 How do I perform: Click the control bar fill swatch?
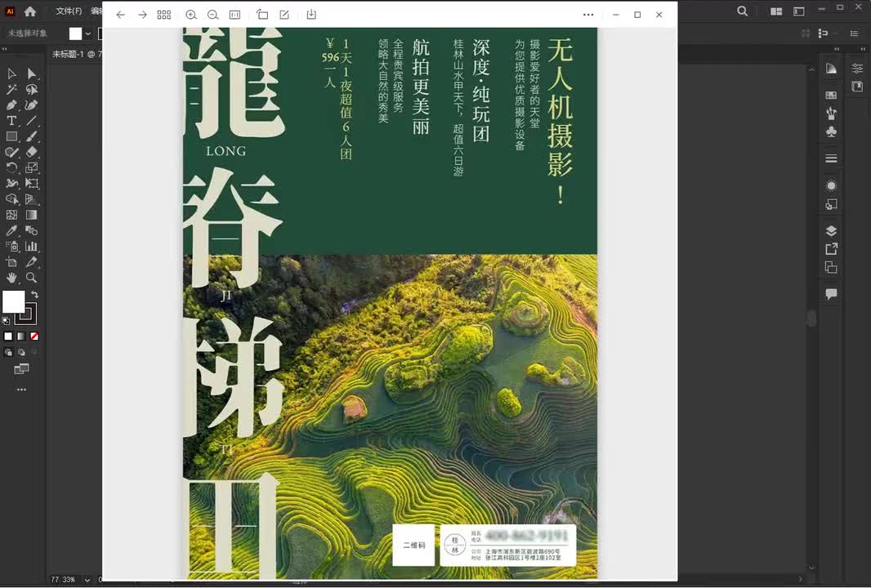(75, 33)
